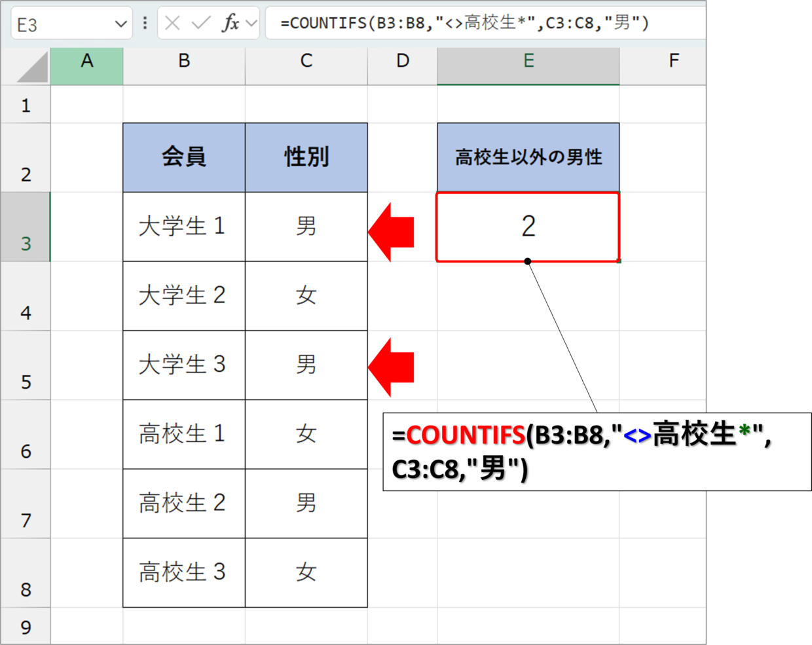The width and height of the screenshot is (812, 645).
Task: Select row 4 header
Action: (x=26, y=296)
